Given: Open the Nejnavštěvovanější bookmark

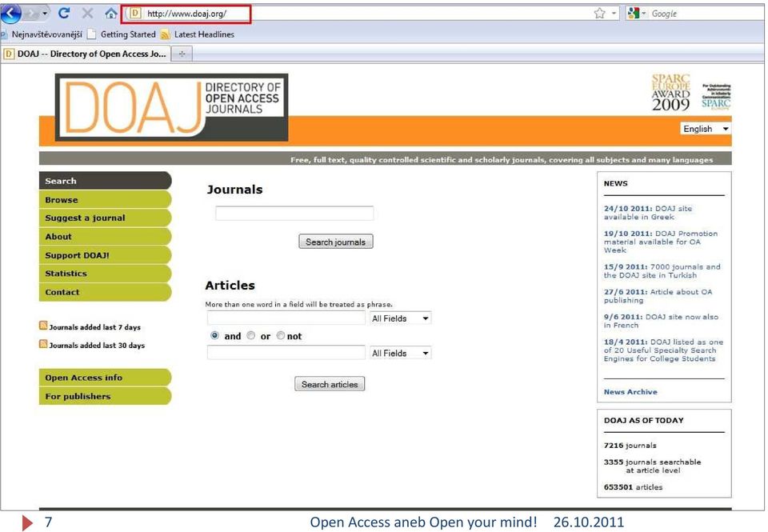Looking at the screenshot, I should [x=46, y=34].
